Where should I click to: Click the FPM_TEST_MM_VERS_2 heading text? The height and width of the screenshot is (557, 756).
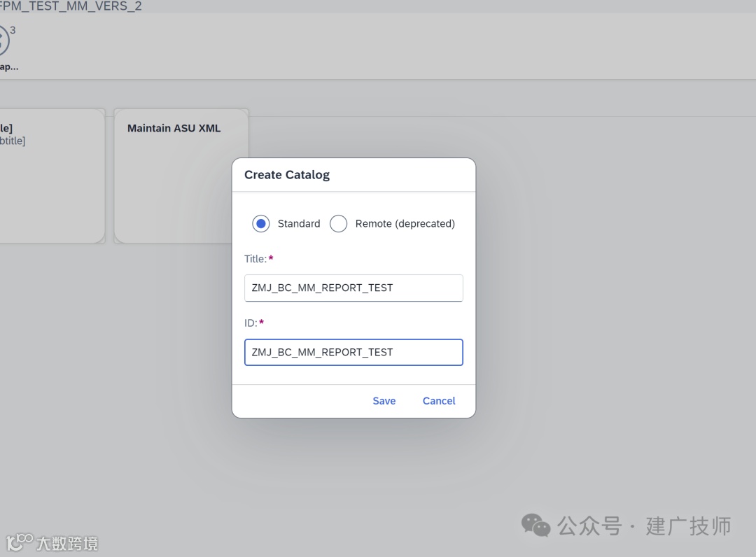point(70,6)
